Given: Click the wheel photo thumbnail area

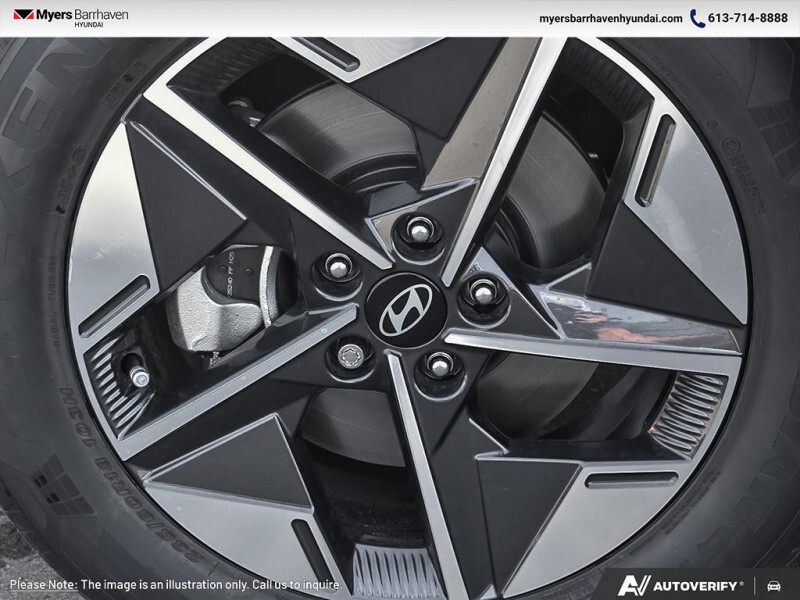Looking at the screenshot, I should (x=400, y=300).
